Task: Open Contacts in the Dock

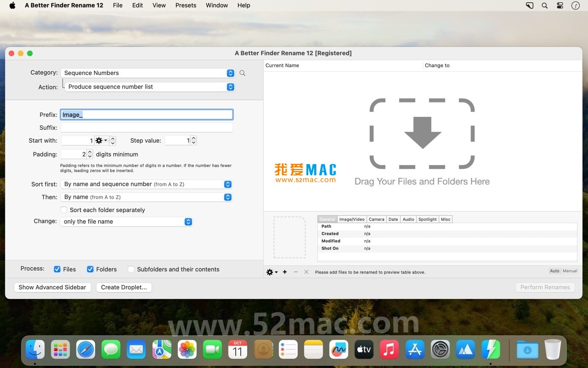Action: pos(263,350)
